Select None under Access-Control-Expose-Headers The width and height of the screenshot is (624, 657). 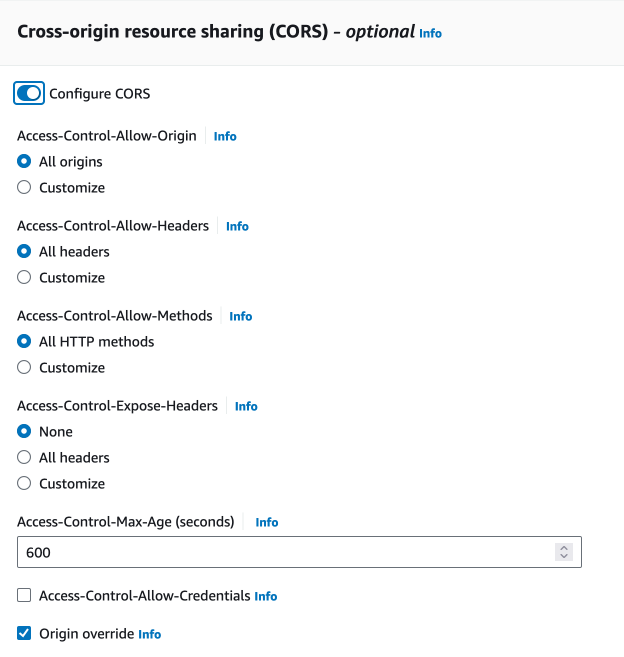(25, 431)
